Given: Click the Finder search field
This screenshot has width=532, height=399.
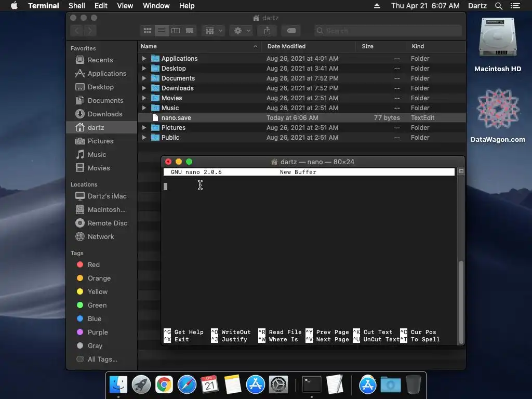Looking at the screenshot, I should tap(388, 31).
